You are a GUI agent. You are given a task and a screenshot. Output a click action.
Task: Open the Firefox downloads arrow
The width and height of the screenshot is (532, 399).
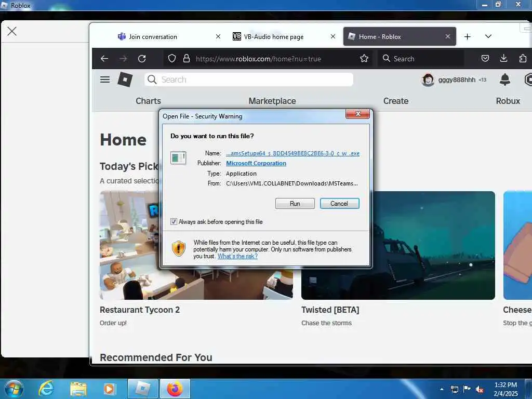click(x=503, y=58)
